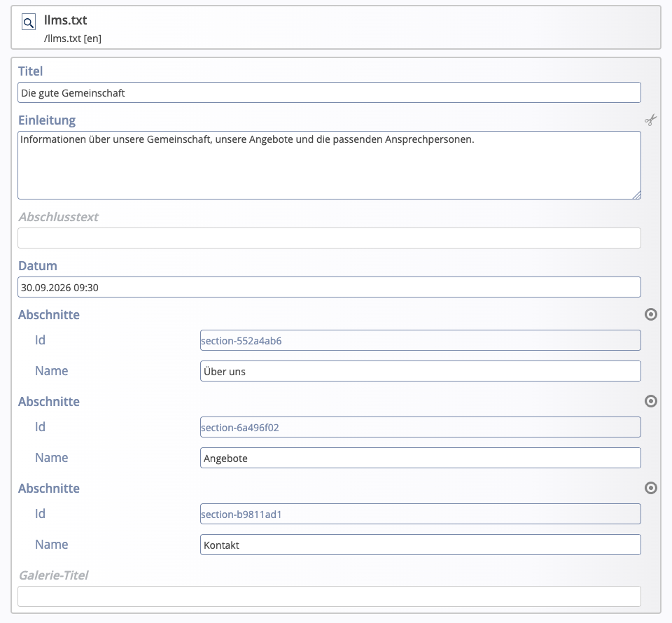Click into the Einleitung text area
Screen dimensions: 672x623
(x=329, y=165)
